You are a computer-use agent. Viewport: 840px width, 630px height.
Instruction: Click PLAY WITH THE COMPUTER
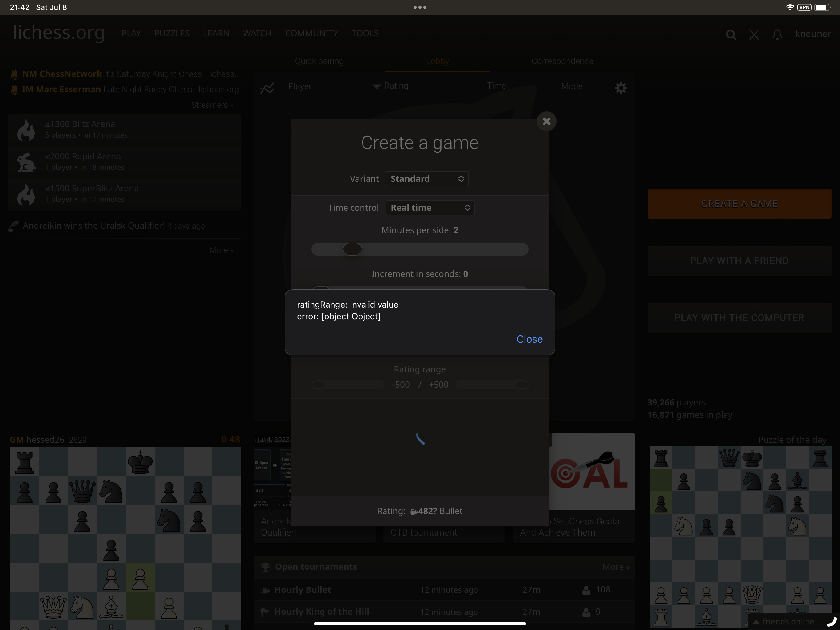(739, 318)
